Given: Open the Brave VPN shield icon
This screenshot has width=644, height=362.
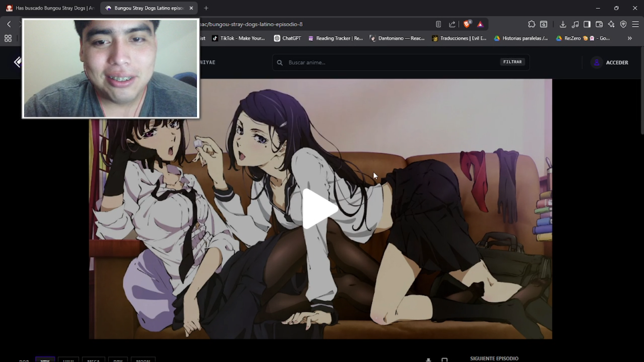Looking at the screenshot, I should [x=623, y=24].
